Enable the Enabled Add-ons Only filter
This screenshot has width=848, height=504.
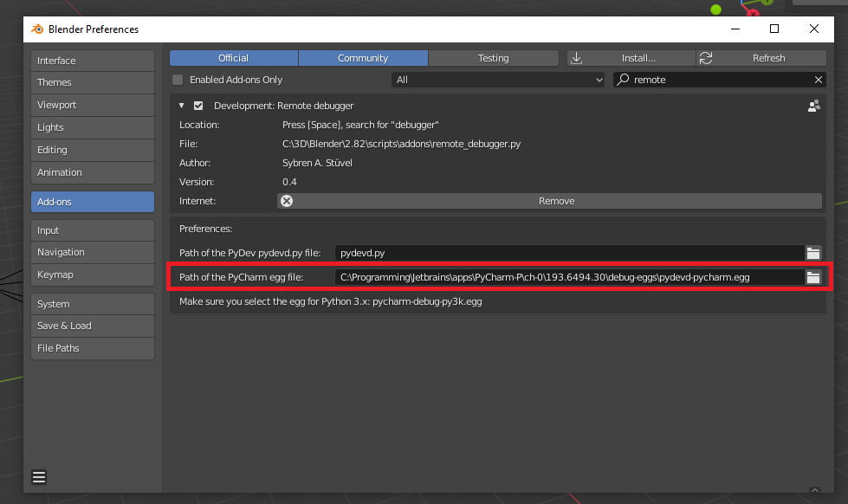coord(177,79)
